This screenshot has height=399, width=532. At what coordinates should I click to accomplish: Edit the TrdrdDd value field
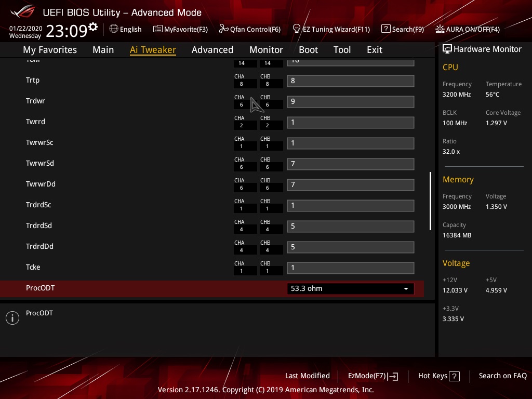pyautogui.click(x=351, y=247)
